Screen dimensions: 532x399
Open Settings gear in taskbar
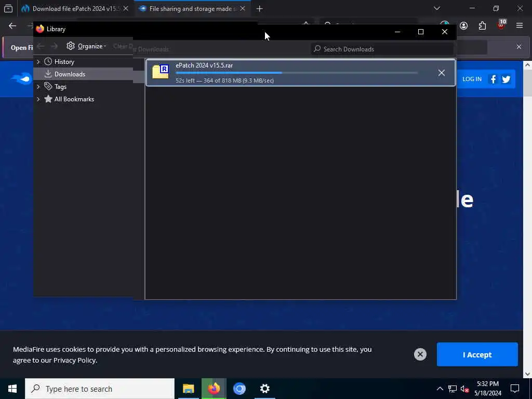coord(264,389)
